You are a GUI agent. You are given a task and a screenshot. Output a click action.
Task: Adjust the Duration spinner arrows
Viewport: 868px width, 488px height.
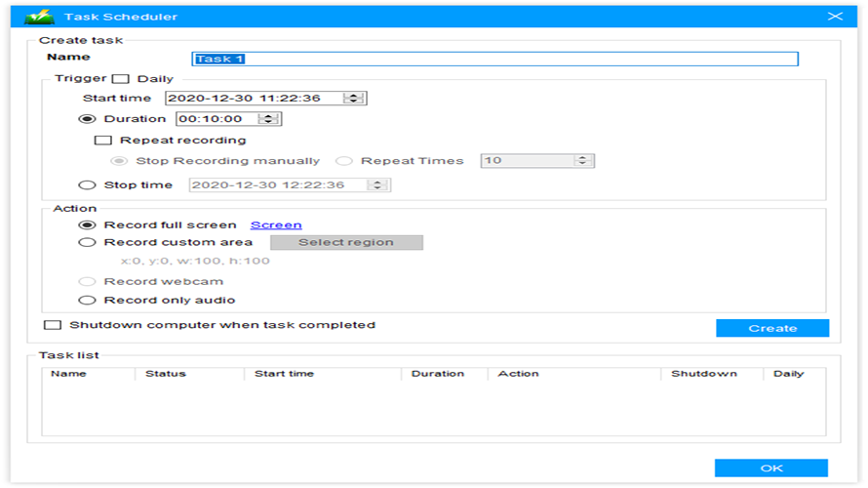(268, 119)
